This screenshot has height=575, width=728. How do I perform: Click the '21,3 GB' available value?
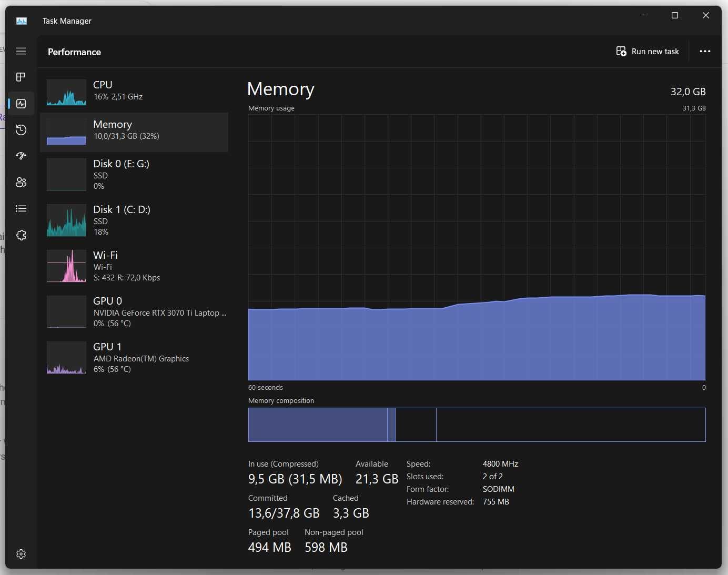click(x=377, y=479)
